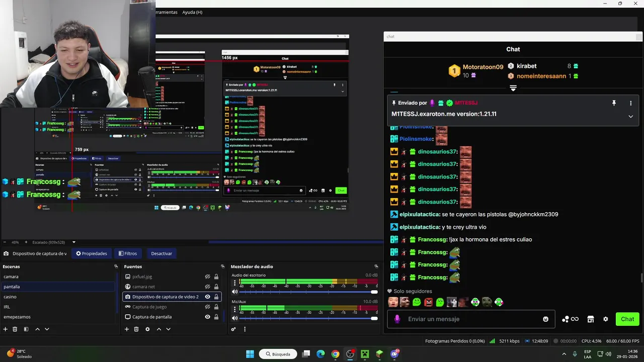Viewport: 644px width, 362px height.
Task: Click Filtros button
Action: (x=128, y=253)
